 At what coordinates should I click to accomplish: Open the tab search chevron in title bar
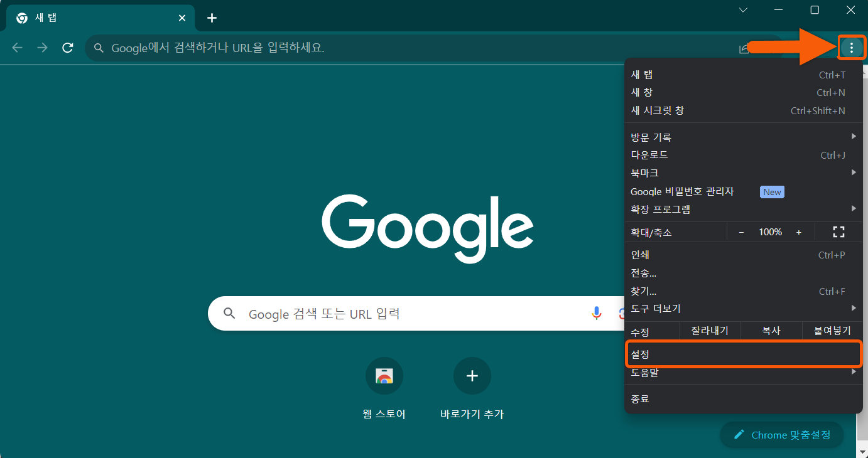point(743,10)
